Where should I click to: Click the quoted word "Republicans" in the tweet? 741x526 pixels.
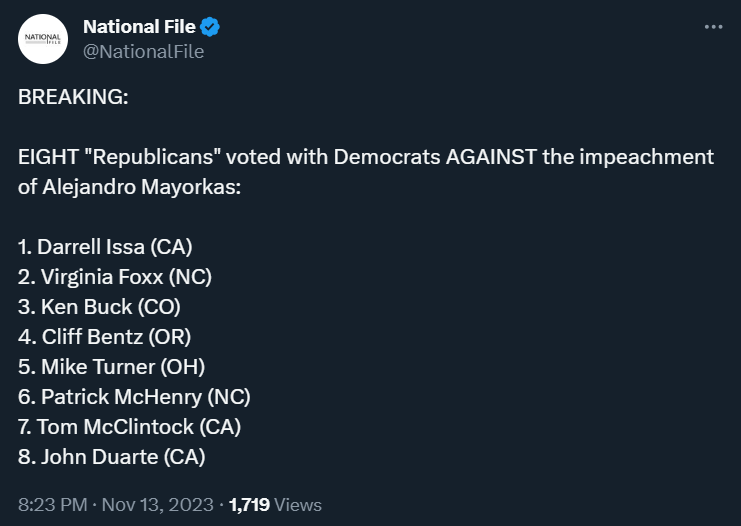coord(153,157)
